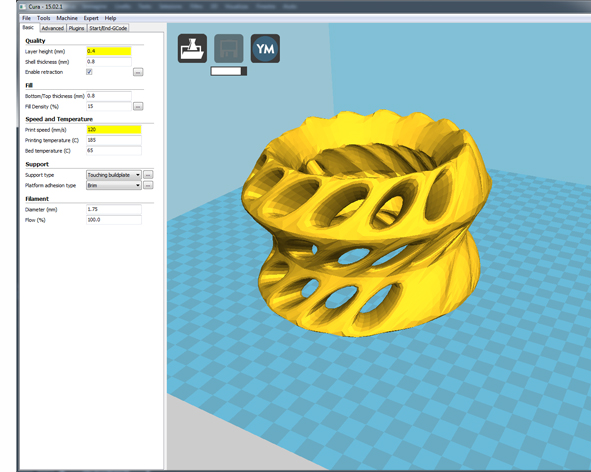The width and height of the screenshot is (591, 472).
Task: Open Platform adhesion extra settings button
Action: coord(148,185)
